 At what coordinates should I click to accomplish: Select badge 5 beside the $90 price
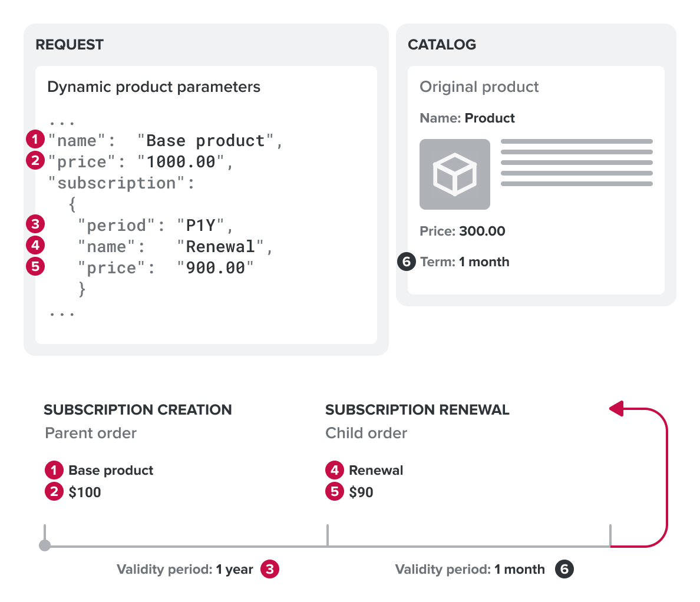(335, 491)
